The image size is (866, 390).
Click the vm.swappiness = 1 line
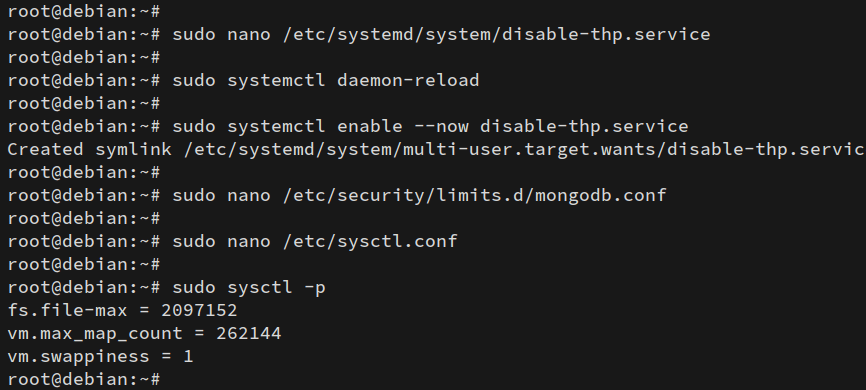(x=101, y=356)
